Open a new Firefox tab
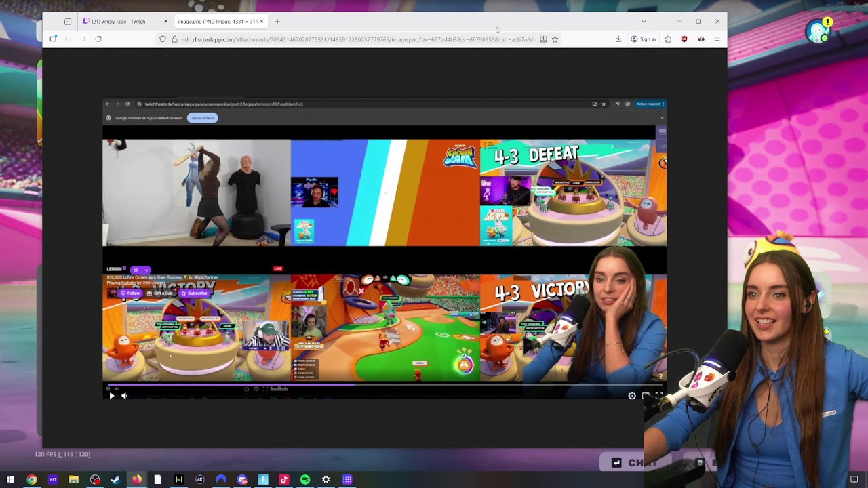Screen dimensions: 868x488 pos(277,22)
